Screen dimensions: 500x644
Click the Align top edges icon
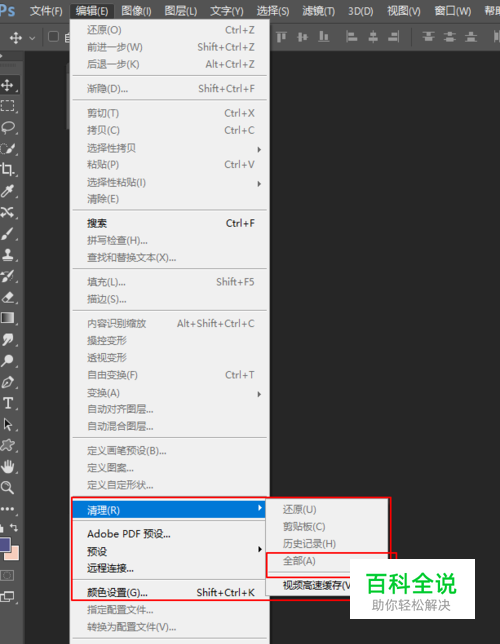[x=281, y=37]
